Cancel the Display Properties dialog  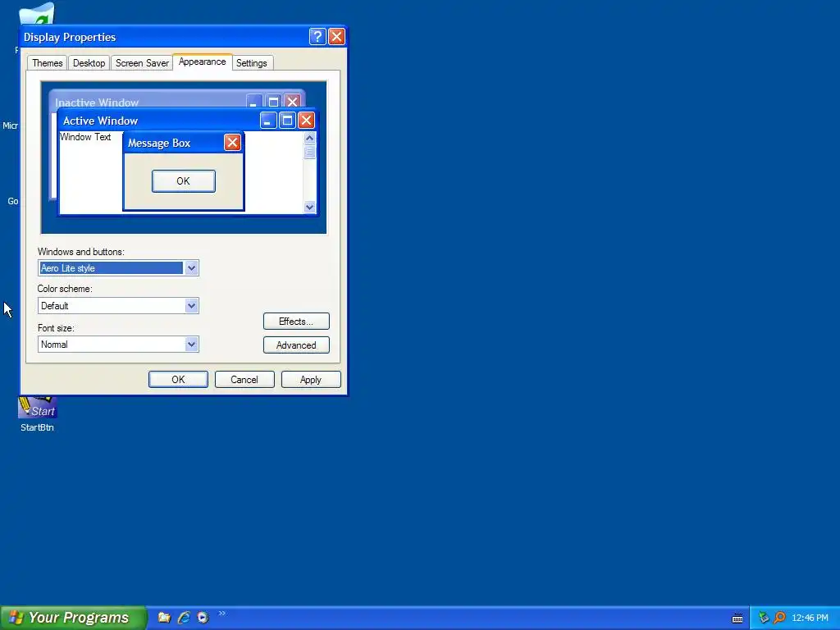(x=244, y=379)
